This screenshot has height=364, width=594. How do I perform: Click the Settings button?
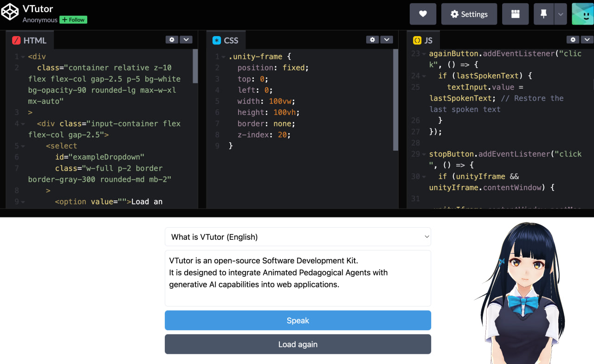click(x=469, y=14)
